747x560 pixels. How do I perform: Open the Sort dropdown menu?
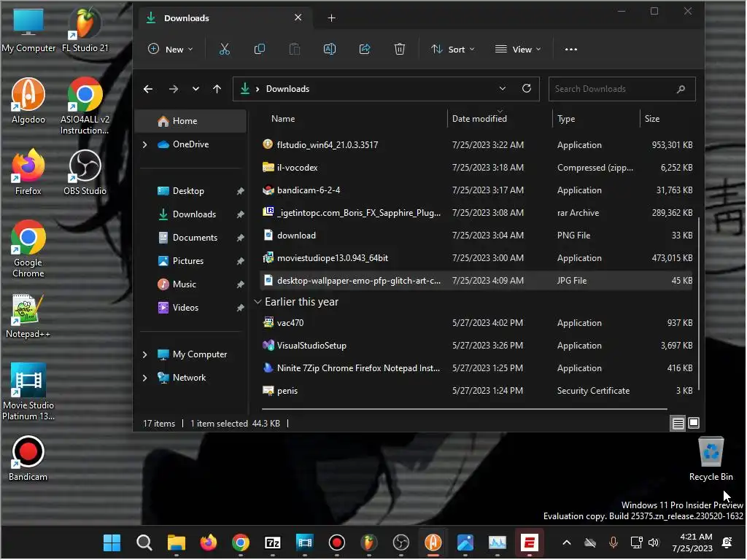pos(452,49)
